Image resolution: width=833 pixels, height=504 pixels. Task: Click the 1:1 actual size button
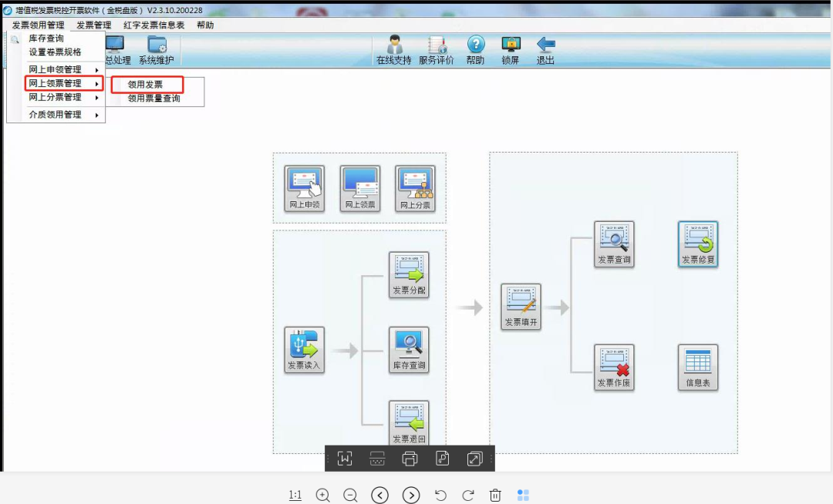[x=295, y=496]
